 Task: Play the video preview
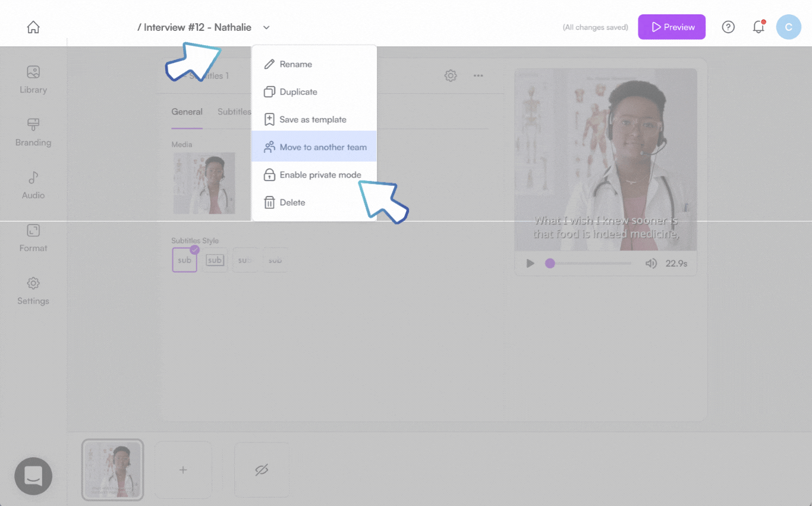(530, 263)
